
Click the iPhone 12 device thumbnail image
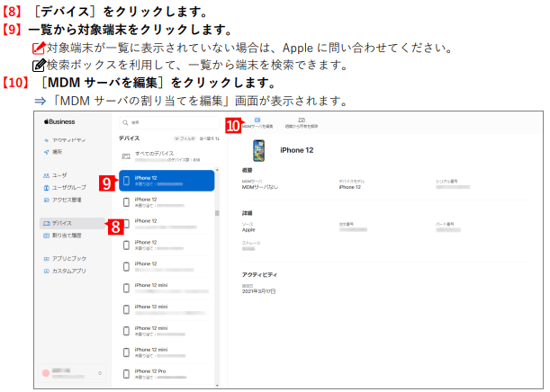259,150
